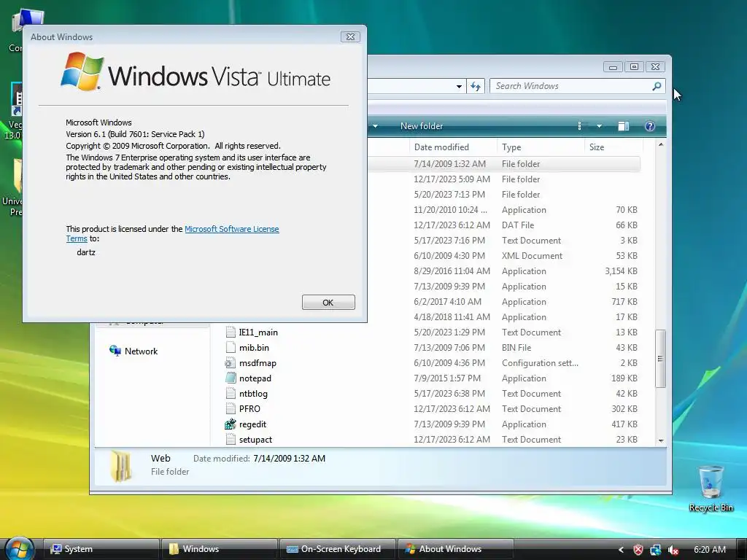Viewport: 747px width, 560px height.
Task: Switch to On-Screen Keyboard taskbar button
Action: pyautogui.click(x=337, y=549)
